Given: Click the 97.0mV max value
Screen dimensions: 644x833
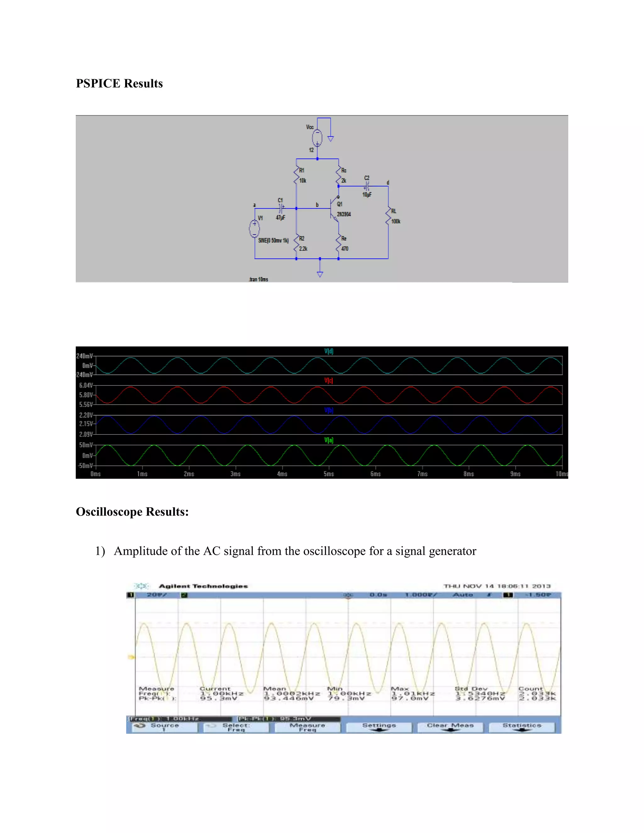Looking at the screenshot, I should click(x=410, y=698).
